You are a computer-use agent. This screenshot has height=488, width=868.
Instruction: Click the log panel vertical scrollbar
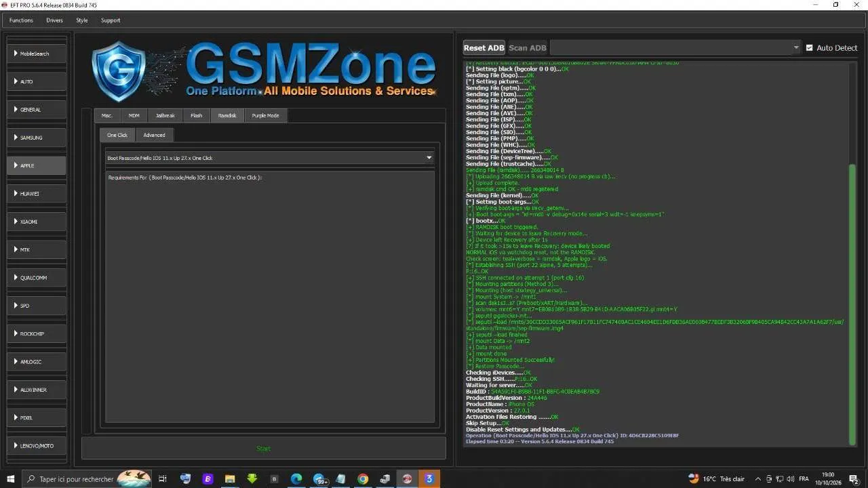(x=852, y=304)
